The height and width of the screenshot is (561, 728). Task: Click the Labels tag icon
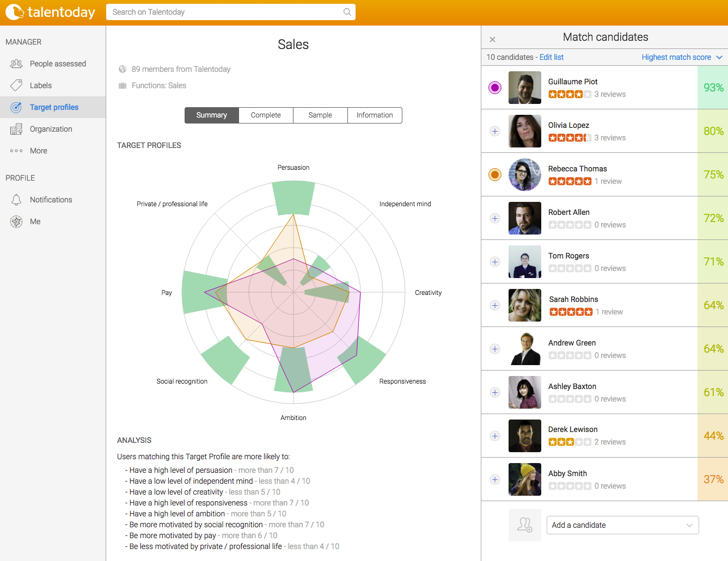(x=16, y=85)
